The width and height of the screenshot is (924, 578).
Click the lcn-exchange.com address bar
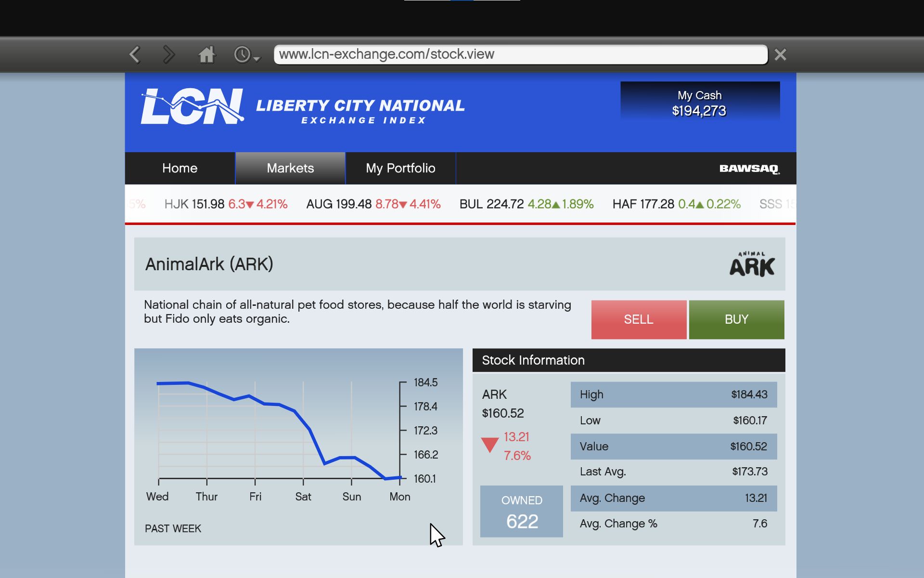coord(521,54)
